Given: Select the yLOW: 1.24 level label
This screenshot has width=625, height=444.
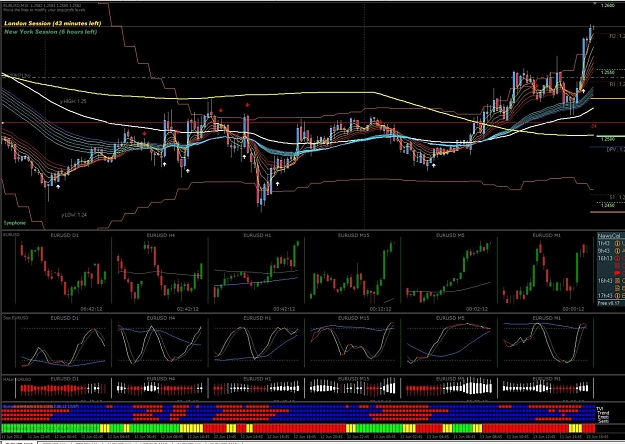Looking at the screenshot, I should (74, 215).
